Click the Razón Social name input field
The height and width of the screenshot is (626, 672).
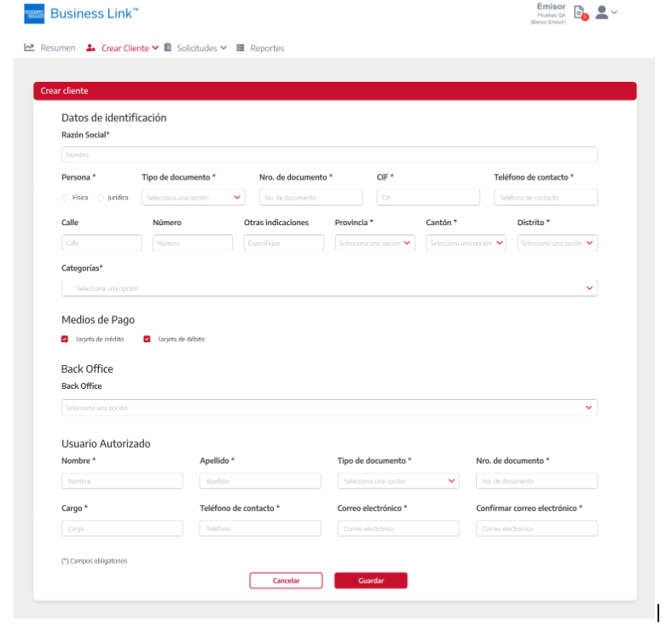click(329, 155)
